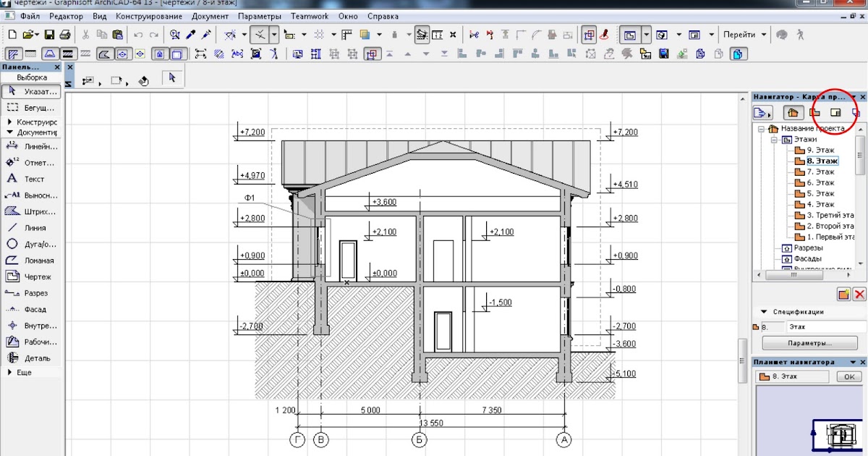Toggle the Project Map view button in Navigator

pos(793,113)
